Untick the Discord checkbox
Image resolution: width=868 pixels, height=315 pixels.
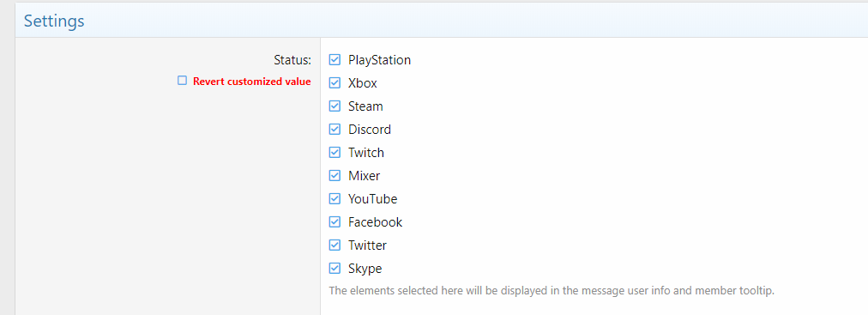point(335,130)
